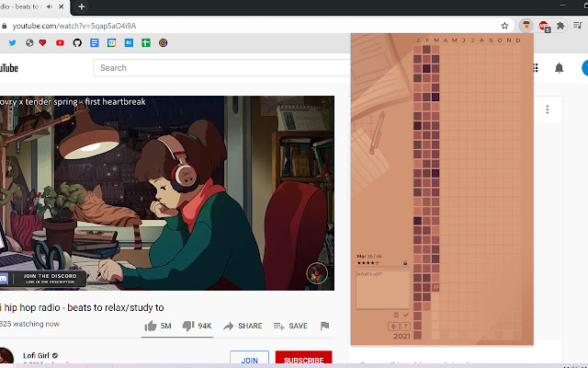Select the 'Mar 26 / ok' date text
This screenshot has width=588, height=368.
coord(369,256)
